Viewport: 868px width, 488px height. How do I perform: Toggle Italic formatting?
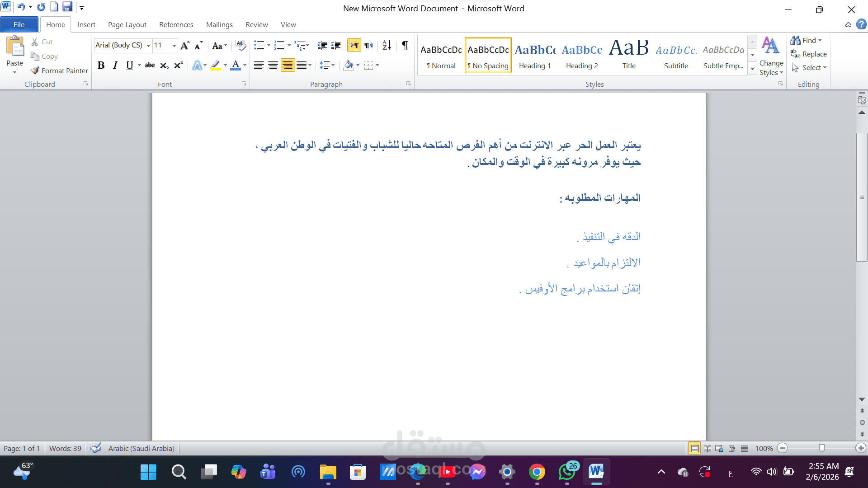point(115,66)
